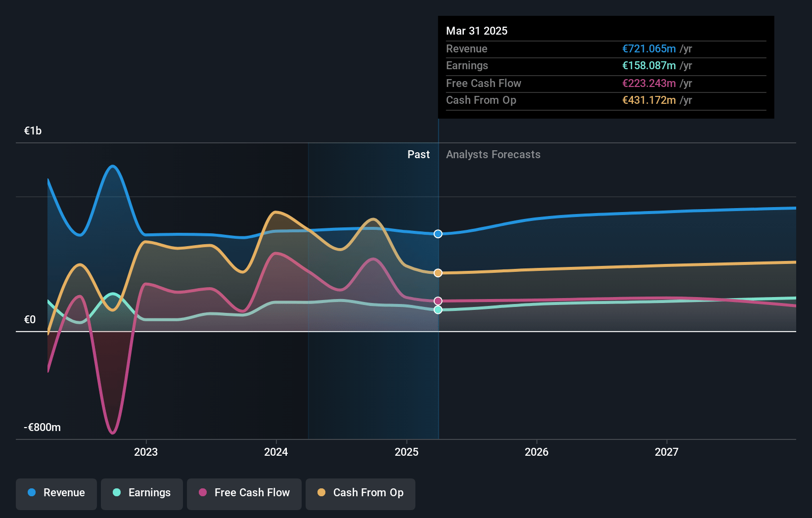Click the 'Free Cash Flow' row label in tooltip
The width and height of the screenshot is (812, 518).
point(484,83)
